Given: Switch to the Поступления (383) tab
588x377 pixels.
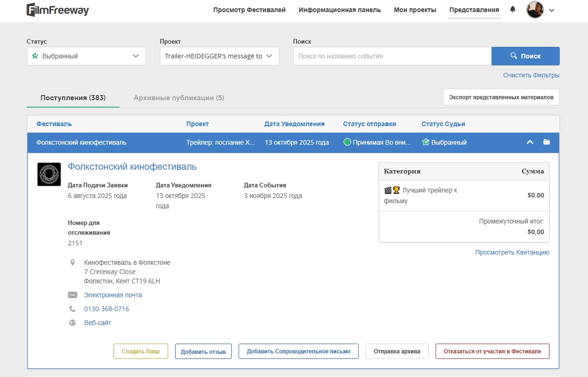Looking at the screenshot, I should (73, 98).
